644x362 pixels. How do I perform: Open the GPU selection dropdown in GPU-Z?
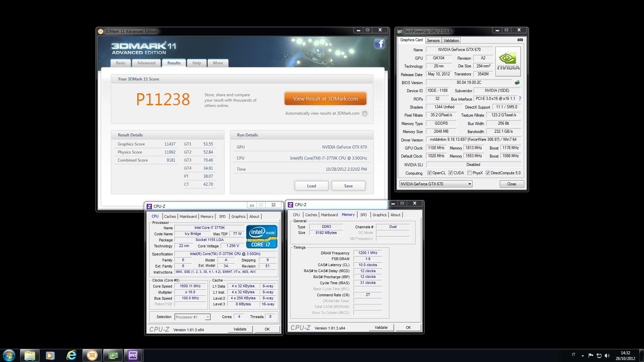[x=436, y=184]
